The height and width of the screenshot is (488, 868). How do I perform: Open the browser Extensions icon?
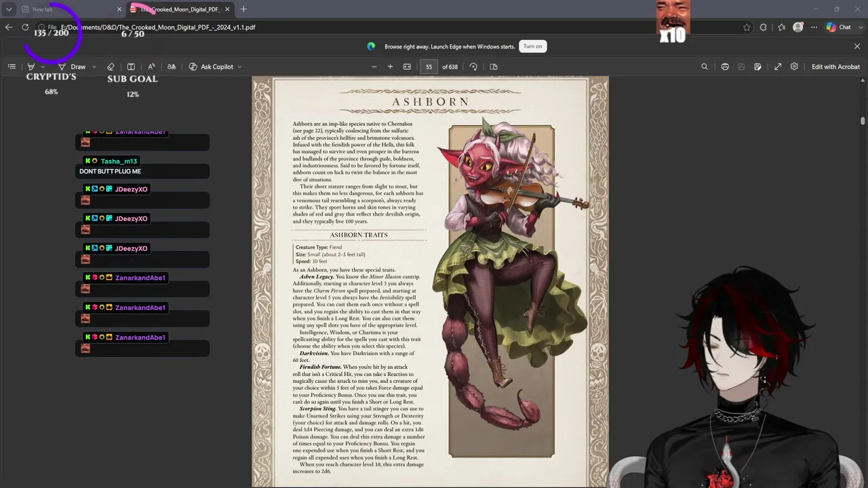764,27
